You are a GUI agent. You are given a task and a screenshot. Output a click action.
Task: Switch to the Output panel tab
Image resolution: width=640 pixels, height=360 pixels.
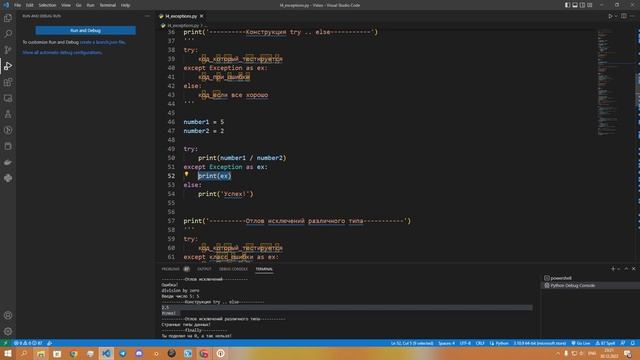204,269
